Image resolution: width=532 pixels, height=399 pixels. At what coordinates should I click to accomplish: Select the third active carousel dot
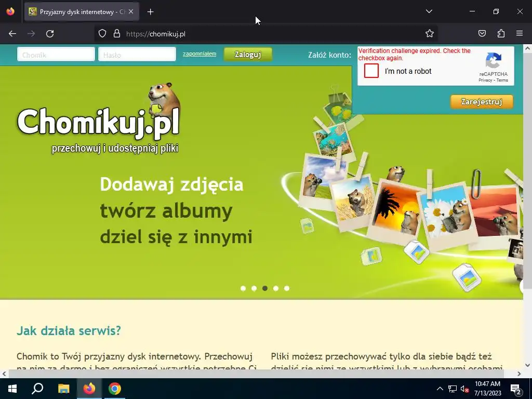[x=265, y=288]
